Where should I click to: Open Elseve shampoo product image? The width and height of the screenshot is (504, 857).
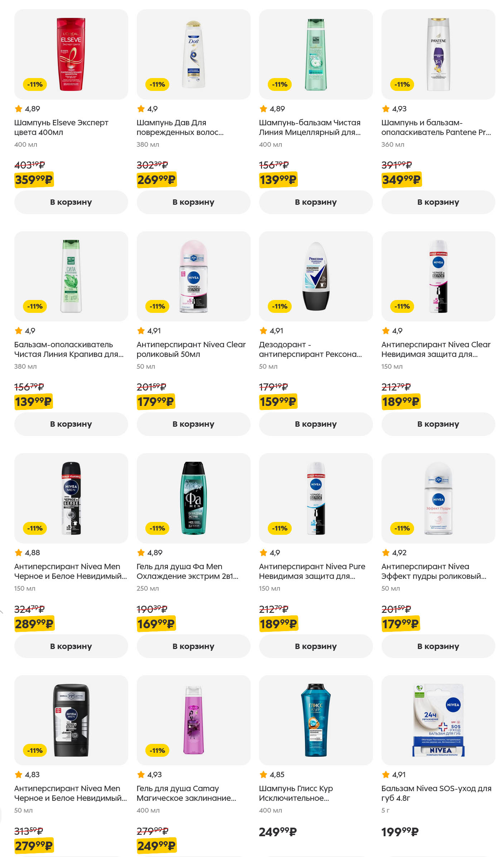click(x=71, y=54)
